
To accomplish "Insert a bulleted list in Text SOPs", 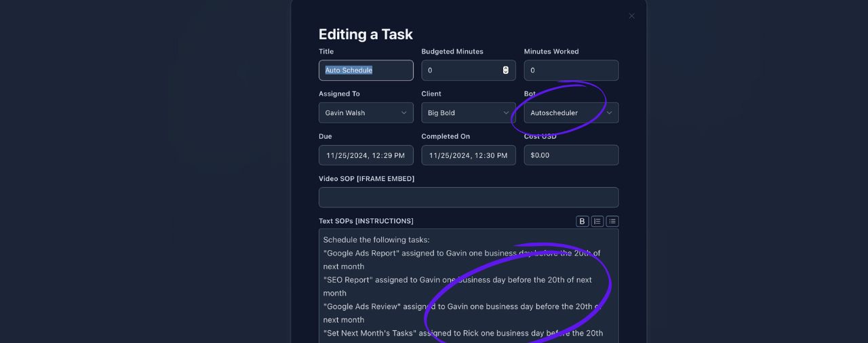I will point(612,221).
